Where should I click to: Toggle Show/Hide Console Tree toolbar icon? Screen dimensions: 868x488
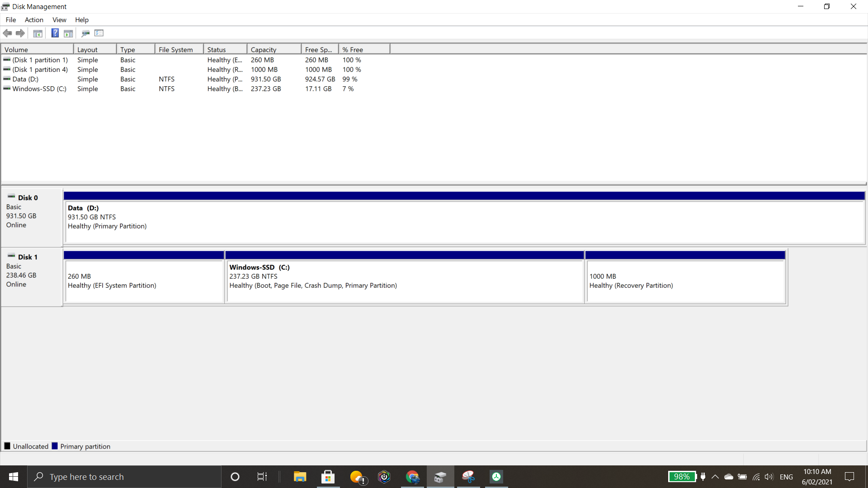tap(38, 33)
